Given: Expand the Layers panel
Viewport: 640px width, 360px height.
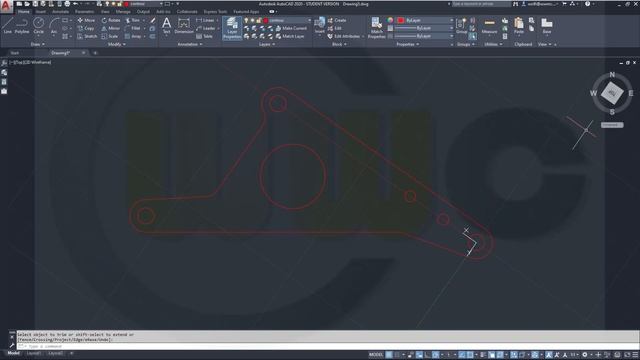Looking at the screenshot, I should click(x=267, y=44).
